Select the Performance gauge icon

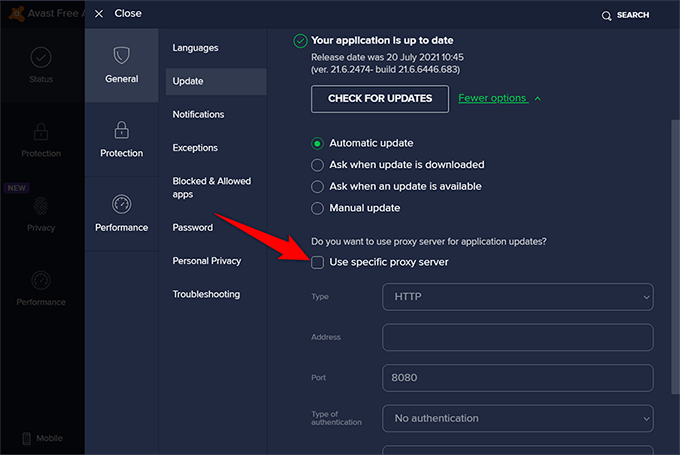[121, 204]
